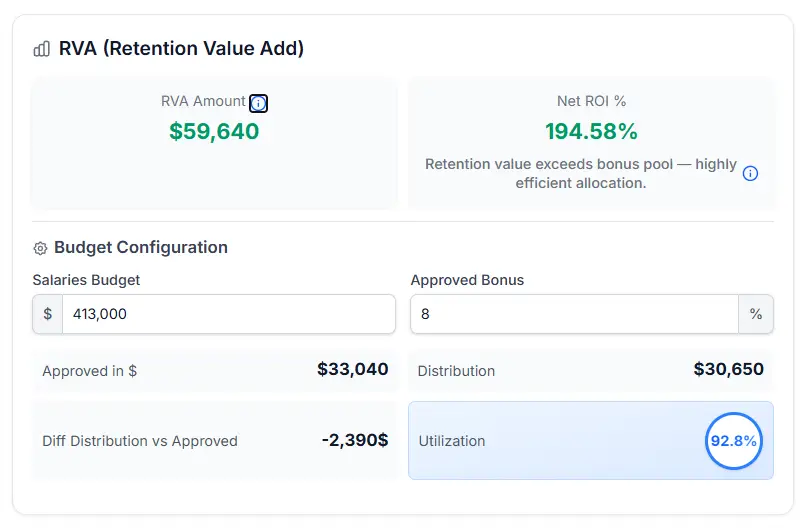Click the $30,650 Distribution value

click(x=728, y=370)
